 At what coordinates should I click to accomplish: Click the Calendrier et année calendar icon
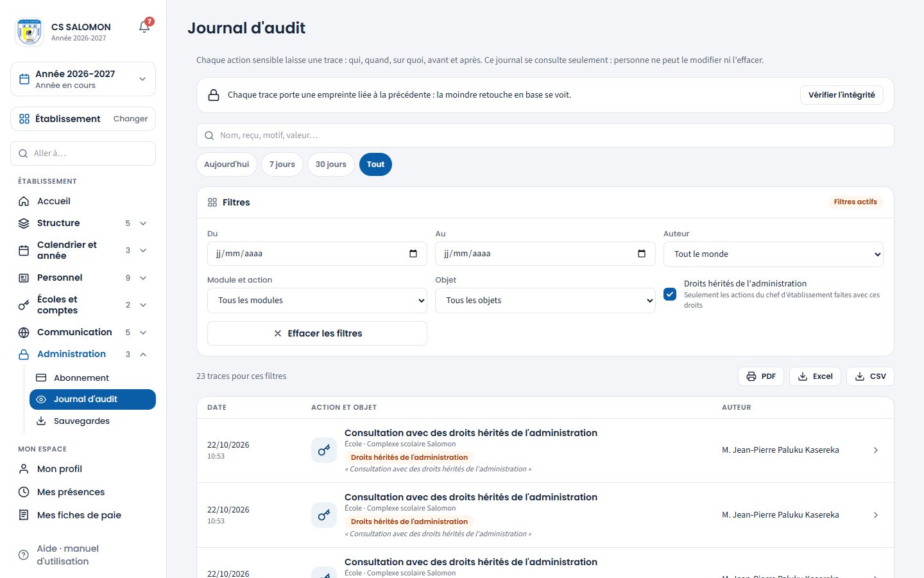pos(24,250)
